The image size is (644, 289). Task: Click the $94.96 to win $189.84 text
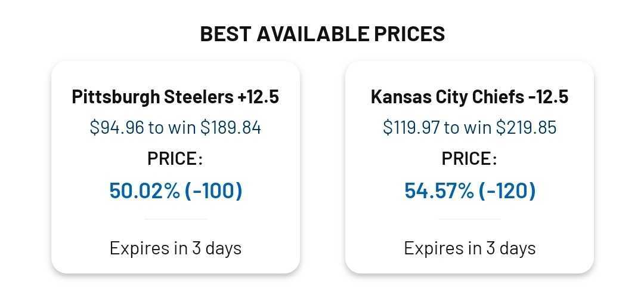[x=175, y=128]
